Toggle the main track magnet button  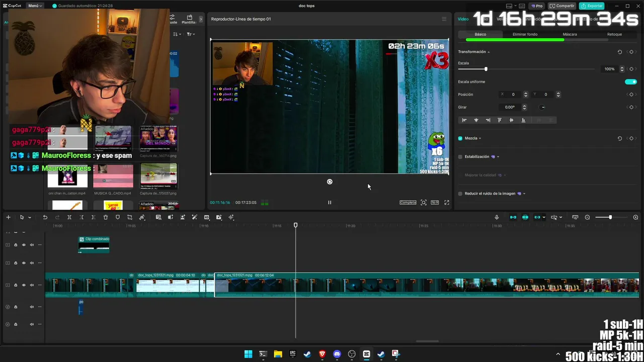pyautogui.click(x=513, y=217)
